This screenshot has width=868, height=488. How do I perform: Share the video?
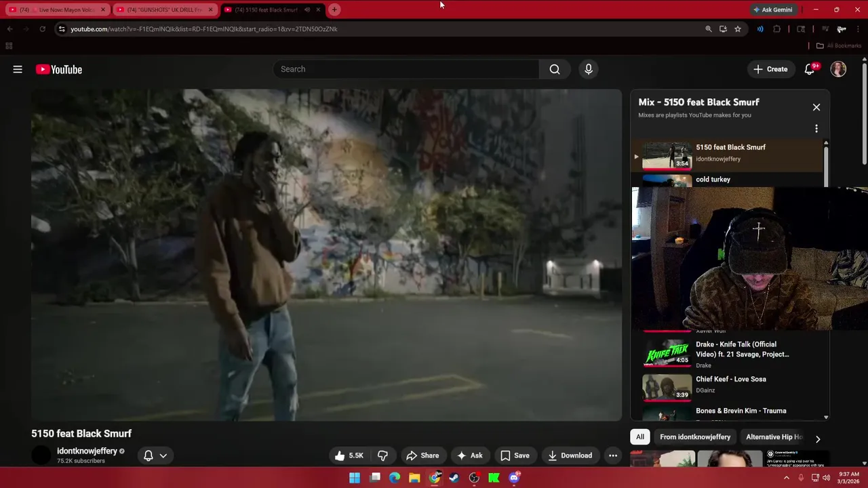click(422, 455)
